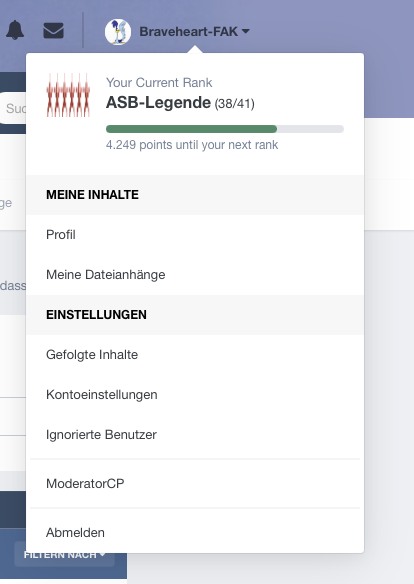The height and width of the screenshot is (584, 414).
Task: Collapse the Braveheart-FAK dropdown arrow
Action: (246, 31)
